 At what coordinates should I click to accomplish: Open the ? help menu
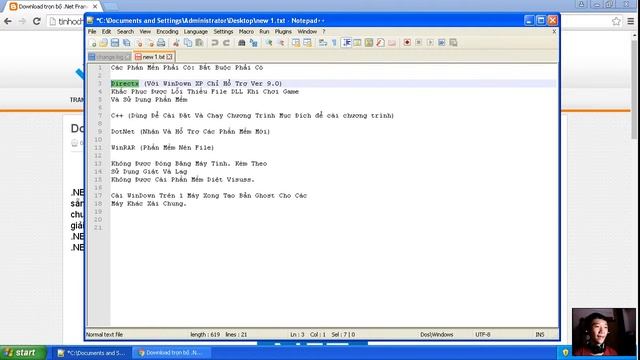coord(324,31)
